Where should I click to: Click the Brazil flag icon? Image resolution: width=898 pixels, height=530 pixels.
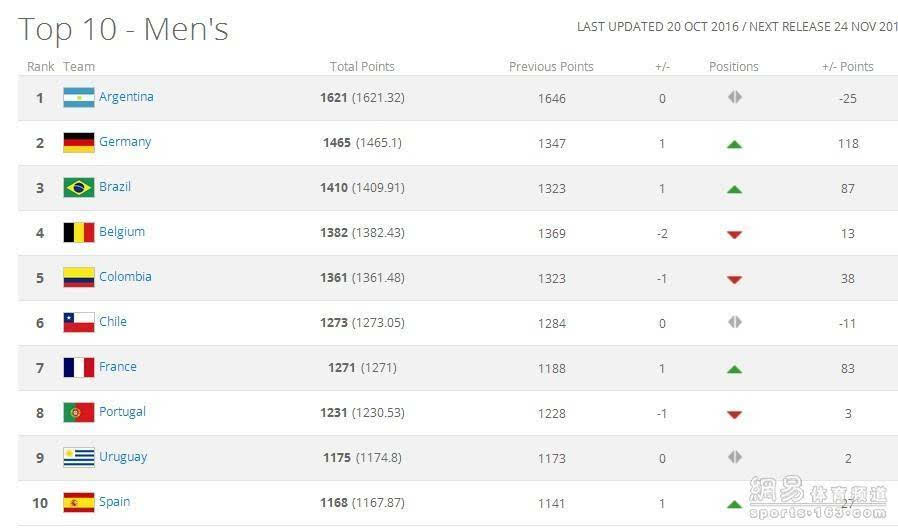(x=78, y=188)
